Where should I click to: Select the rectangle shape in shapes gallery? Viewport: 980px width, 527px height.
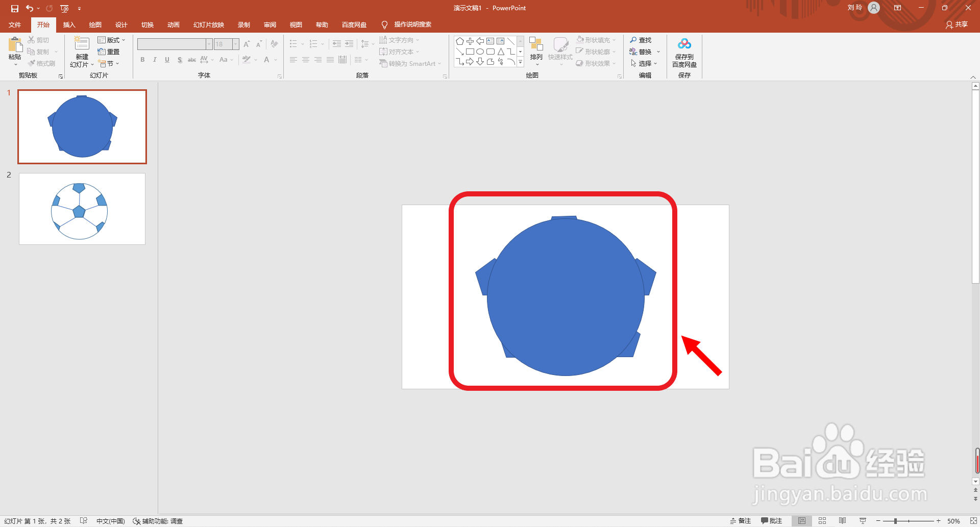click(x=470, y=52)
